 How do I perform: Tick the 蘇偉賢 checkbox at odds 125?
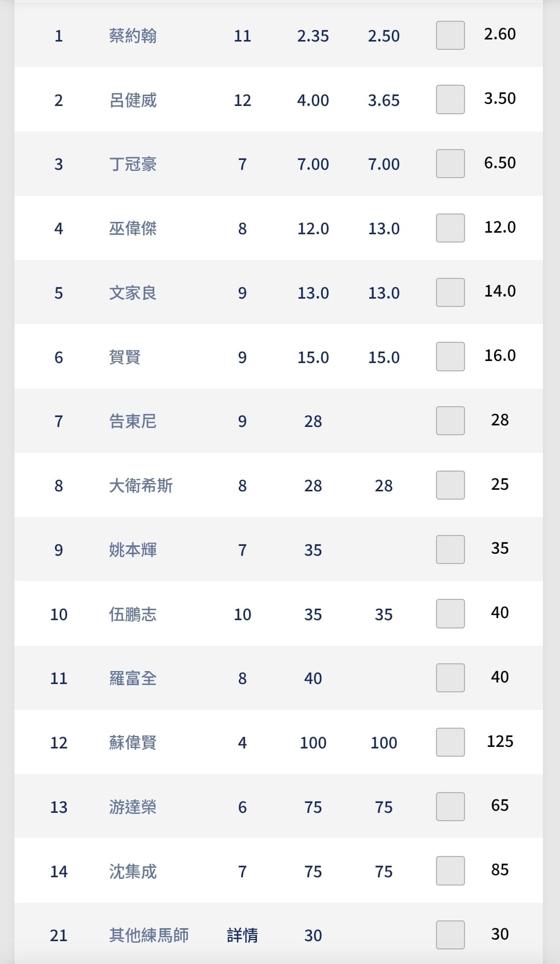pos(450,742)
